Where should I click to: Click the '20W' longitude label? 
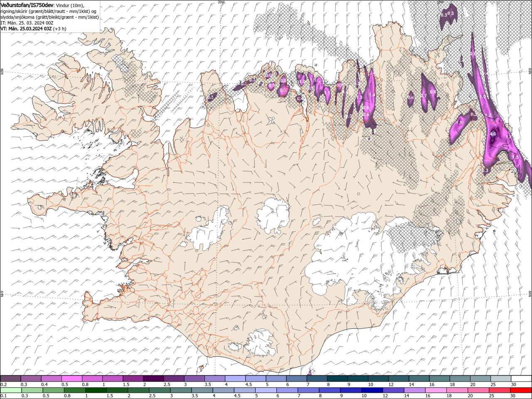coord(221,2)
